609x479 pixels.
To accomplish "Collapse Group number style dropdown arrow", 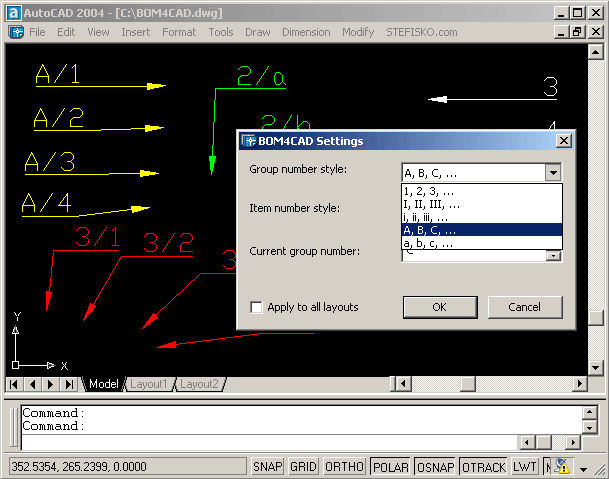I will [553, 172].
